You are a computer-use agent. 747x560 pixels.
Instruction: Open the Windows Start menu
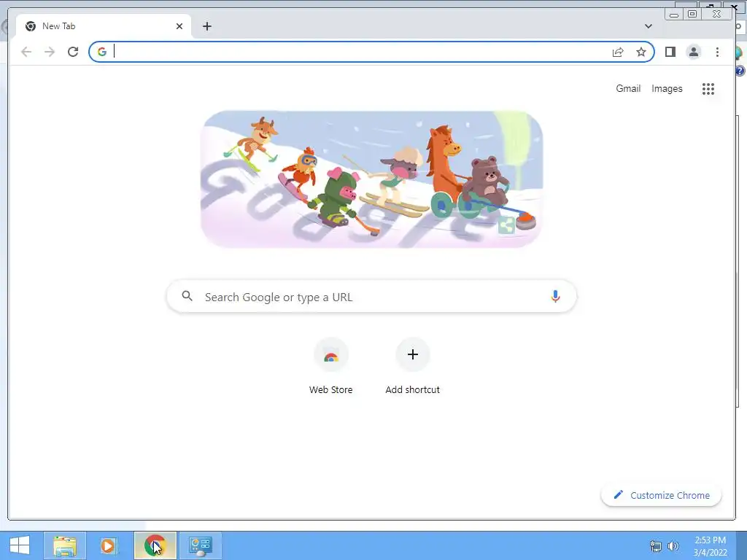[20, 545]
